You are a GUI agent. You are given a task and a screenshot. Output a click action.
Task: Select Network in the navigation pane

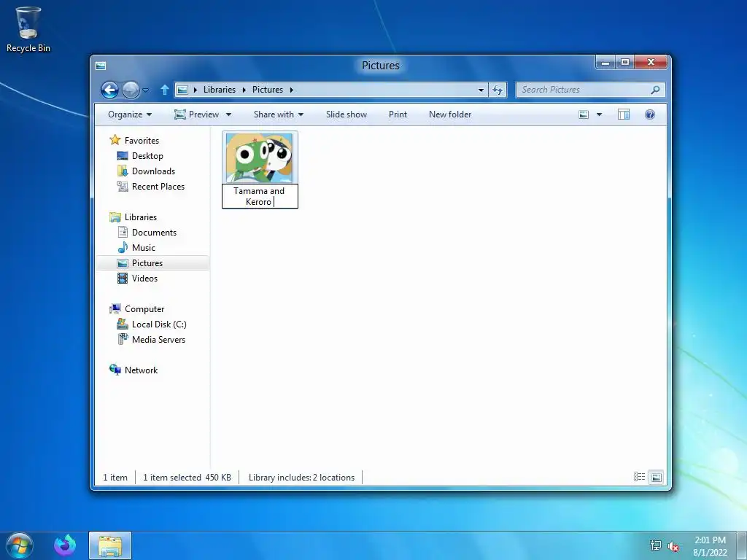[141, 370]
